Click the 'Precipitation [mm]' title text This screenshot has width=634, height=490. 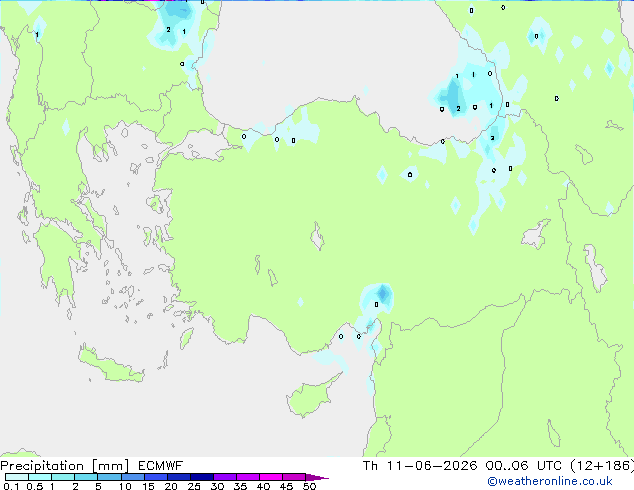(x=65, y=466)
